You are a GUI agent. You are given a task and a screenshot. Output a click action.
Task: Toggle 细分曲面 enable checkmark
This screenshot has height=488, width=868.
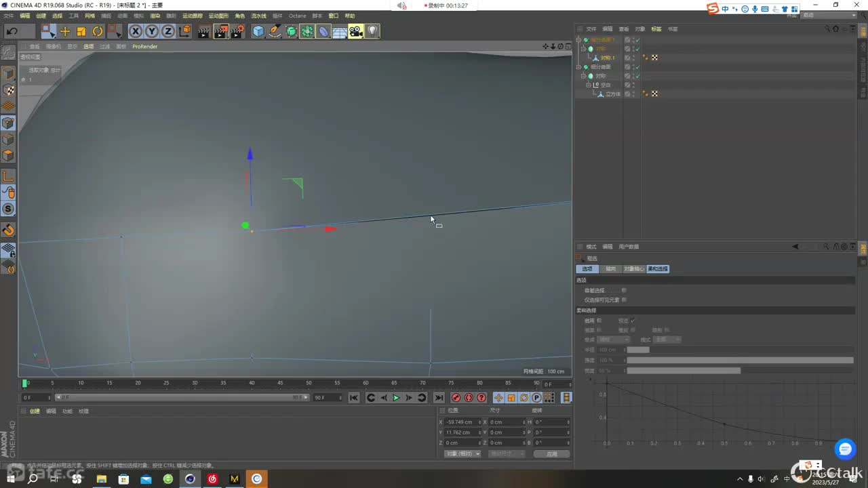pos(637,67)
